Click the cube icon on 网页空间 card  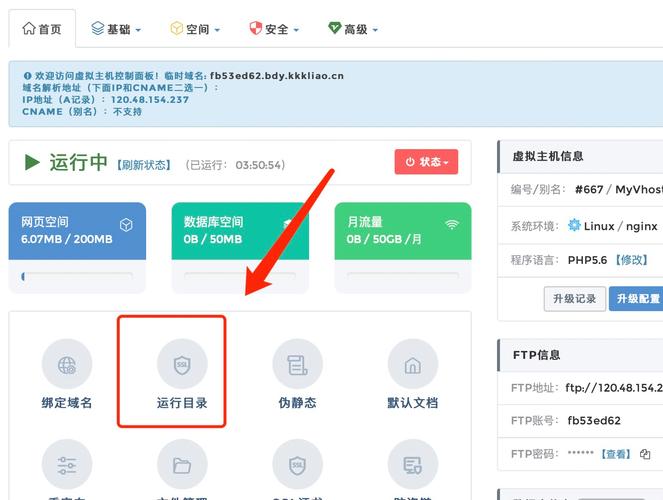(126, 224)
